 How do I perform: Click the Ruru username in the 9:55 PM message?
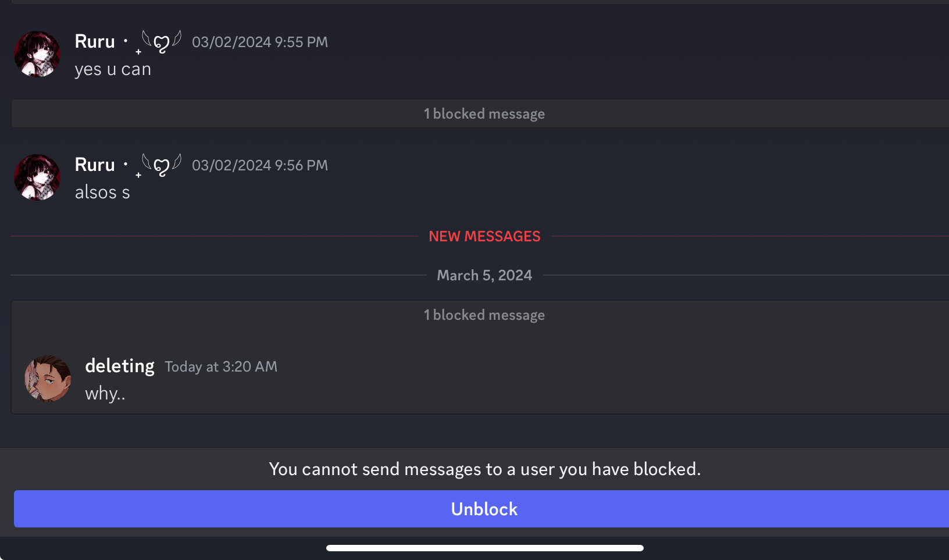95,42
